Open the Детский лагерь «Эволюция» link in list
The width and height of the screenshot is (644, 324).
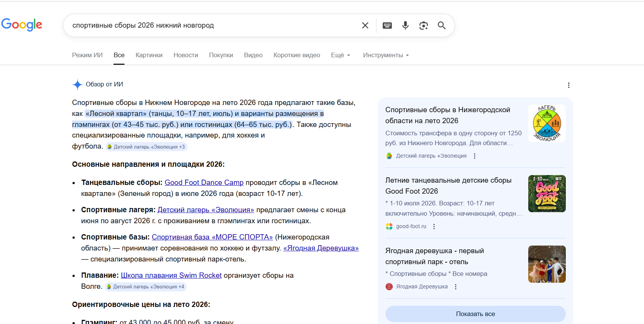pos(206,210)
